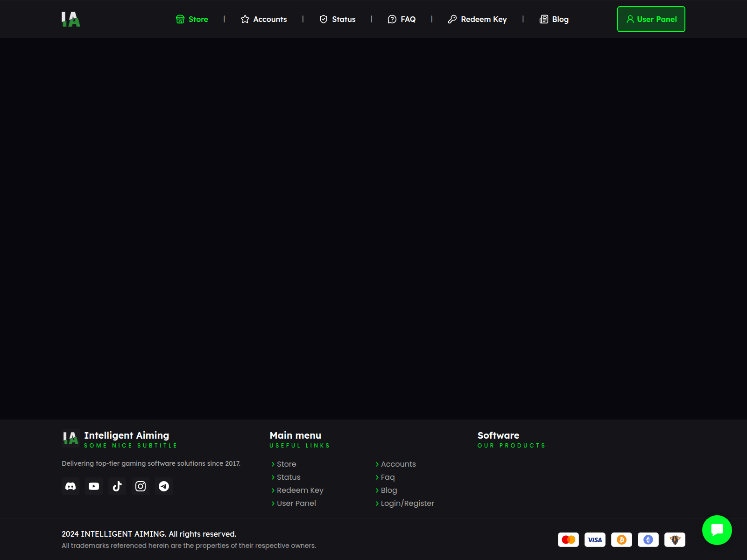The height and width of the screenshot is (560, 747).
Task: Open the YouTube social link
Action: point(94,486)
